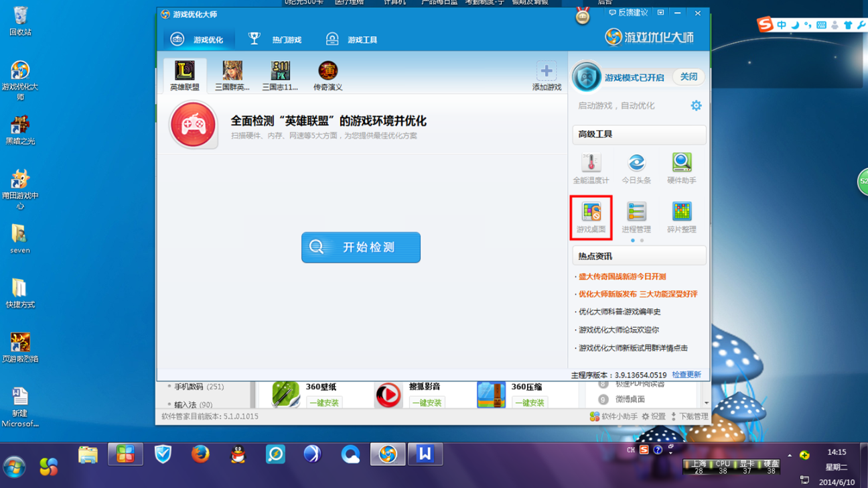Screen dimensions: 868x488
Task: Select 手机数码 category in 软件管家
Action: point(199,387)
